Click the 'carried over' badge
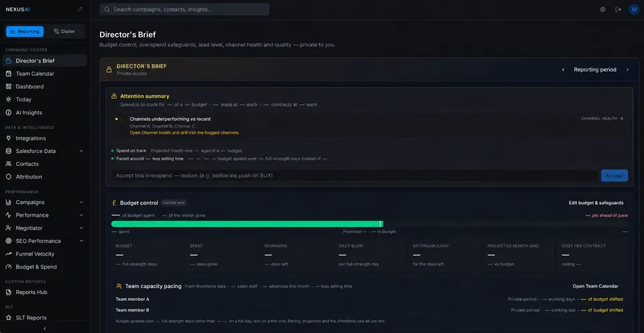The image size is (644, 333). tap(174, 203)
